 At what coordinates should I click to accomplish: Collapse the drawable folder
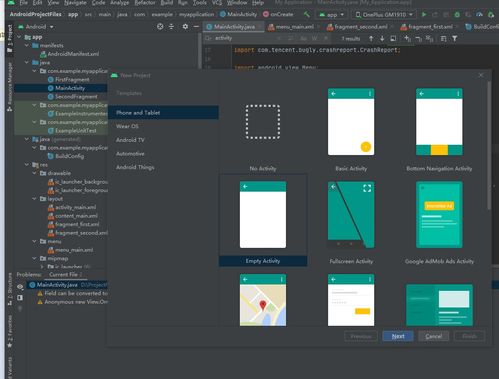pos(34,173)
